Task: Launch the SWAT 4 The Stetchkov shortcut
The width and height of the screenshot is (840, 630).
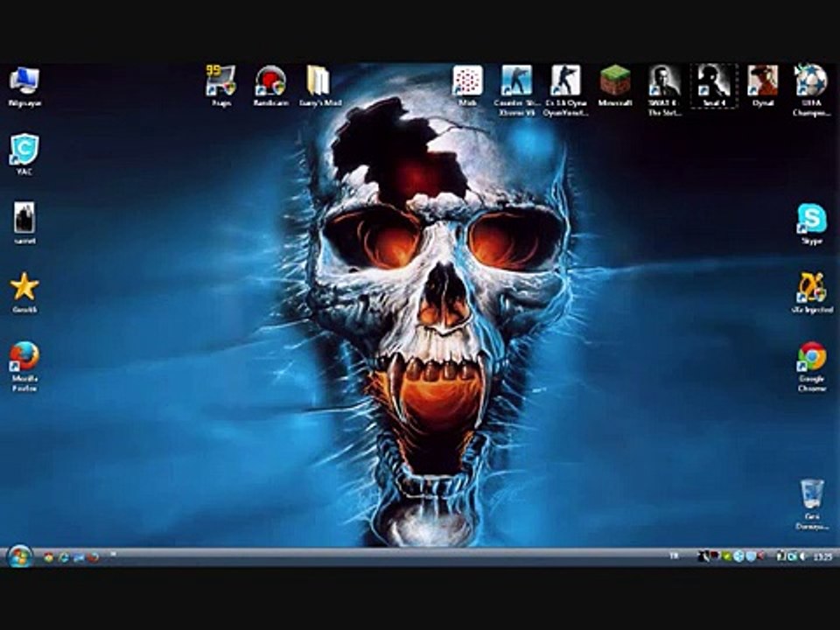Action: (664, 91)
